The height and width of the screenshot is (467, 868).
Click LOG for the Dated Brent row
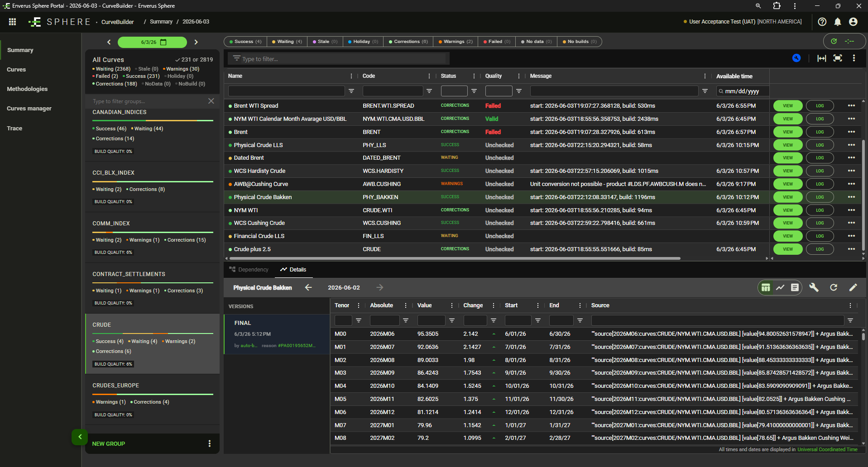click(x=820, y=158)
